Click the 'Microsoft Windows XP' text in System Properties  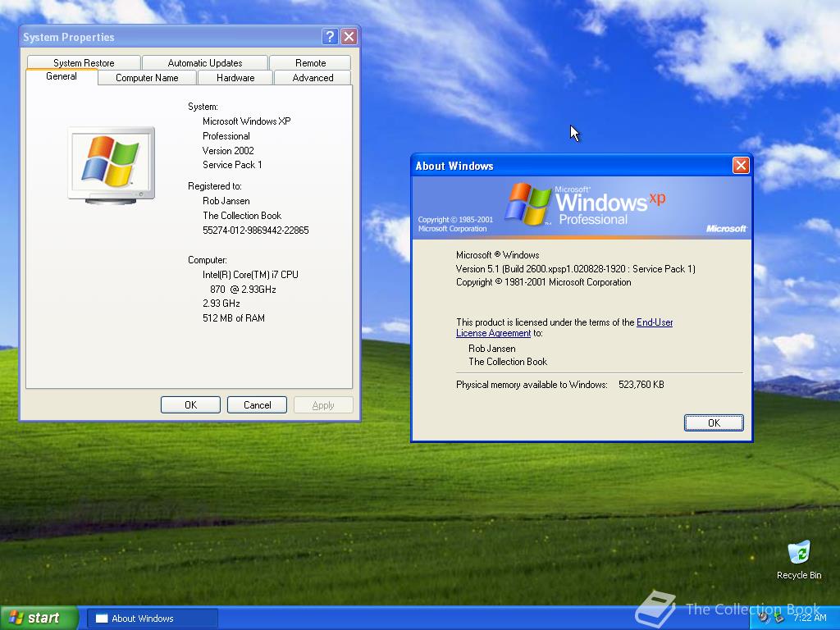(x=246, y=121)
